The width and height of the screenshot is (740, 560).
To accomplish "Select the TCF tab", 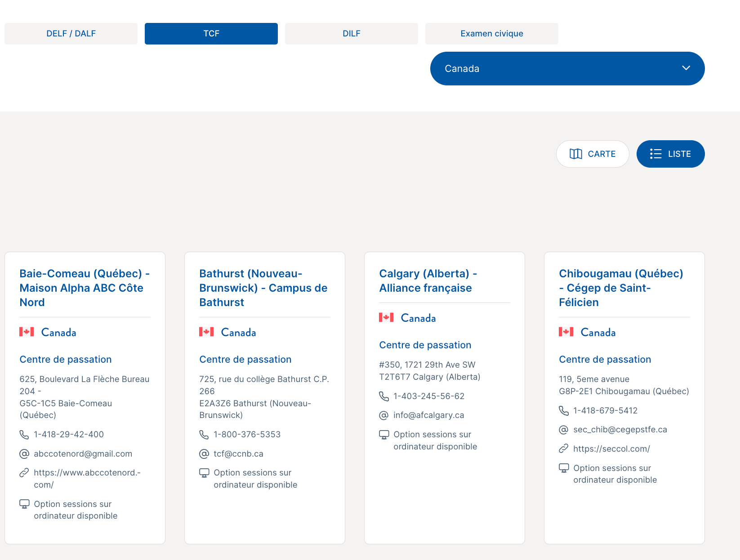I will click(x=211, y=34).
